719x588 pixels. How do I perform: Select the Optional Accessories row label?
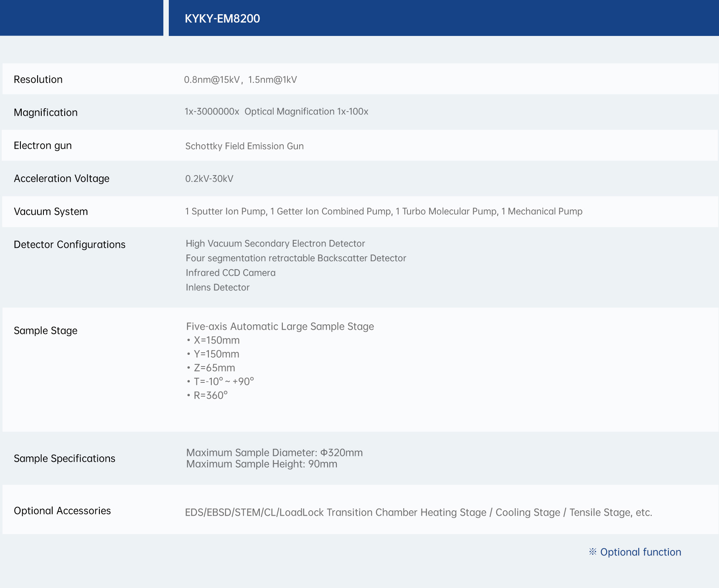62,511
